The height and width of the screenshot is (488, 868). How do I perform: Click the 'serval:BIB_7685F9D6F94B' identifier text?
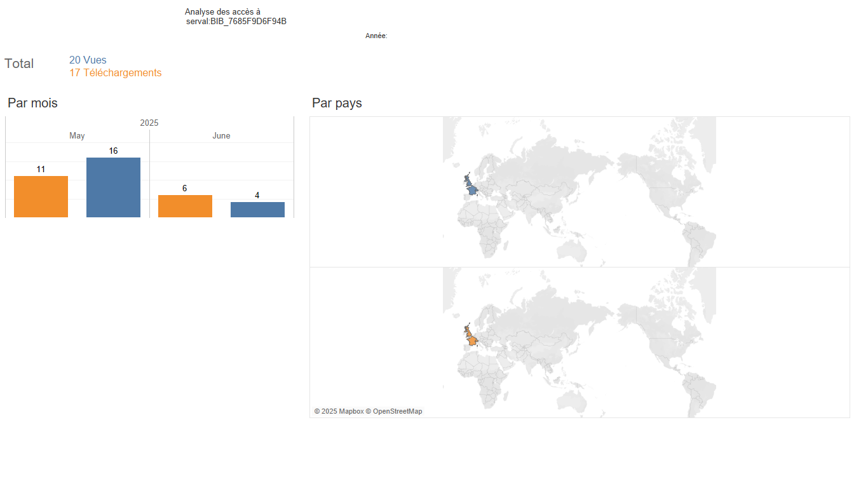[236, 22]
